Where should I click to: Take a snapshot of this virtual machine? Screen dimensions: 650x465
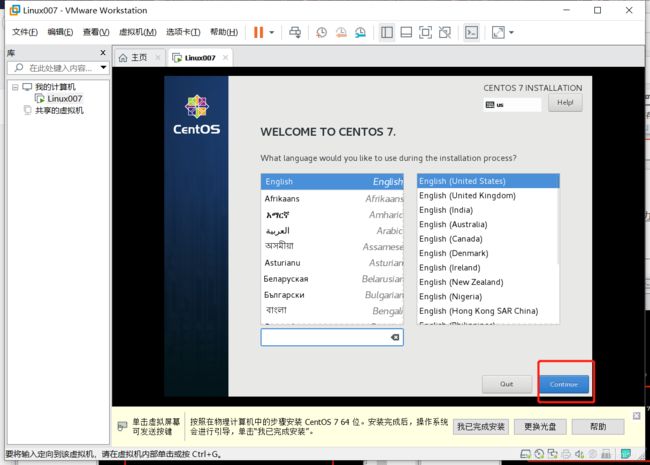tap(321, 32)
